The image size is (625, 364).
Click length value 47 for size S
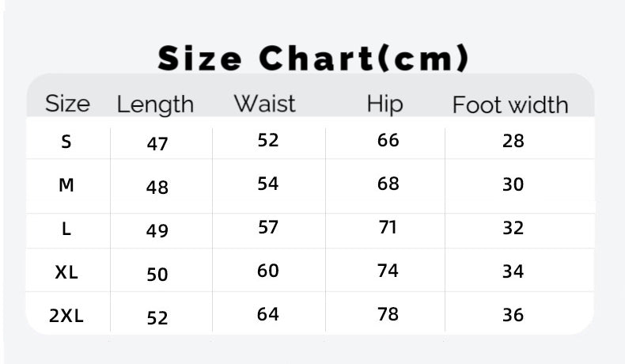click(x=157, y=144)
